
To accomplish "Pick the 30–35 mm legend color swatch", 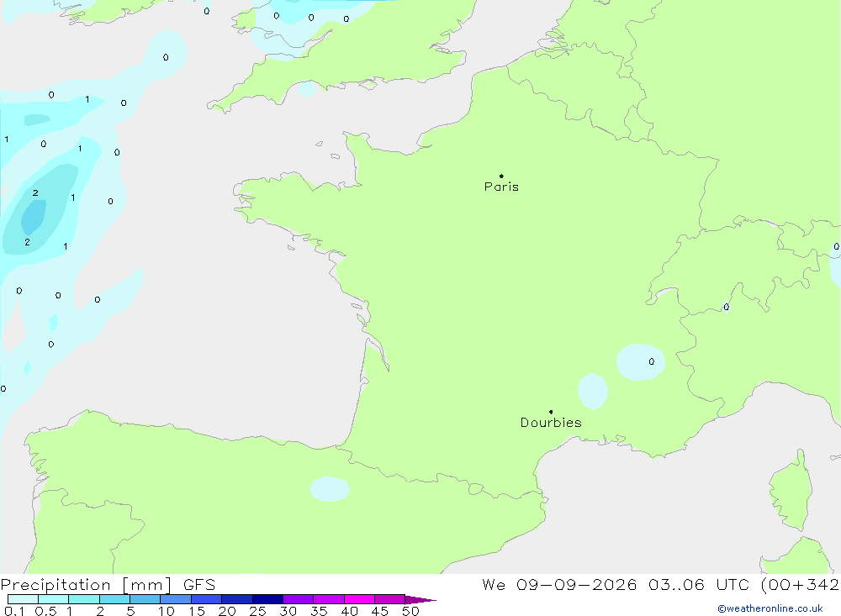I will [299, 599].
